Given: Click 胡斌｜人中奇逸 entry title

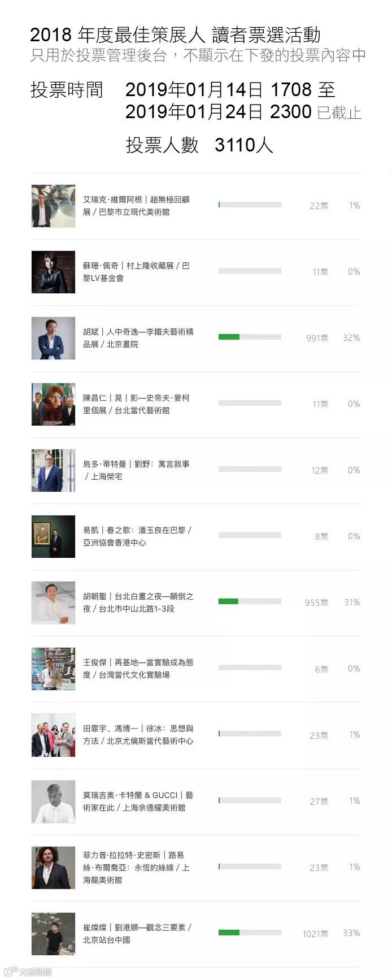Looking at the screenshot, I should pyautogui.click(x=138, y=338).
